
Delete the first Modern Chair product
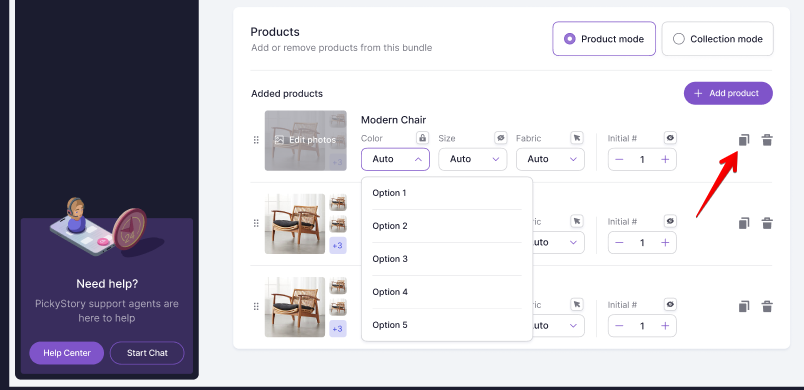(x=767, y=140)
